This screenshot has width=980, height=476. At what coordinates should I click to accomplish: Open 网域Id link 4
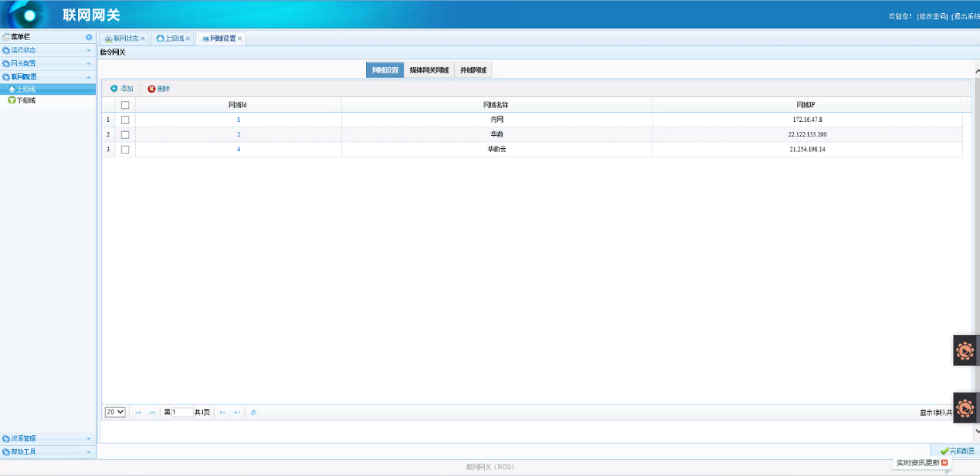239,149
